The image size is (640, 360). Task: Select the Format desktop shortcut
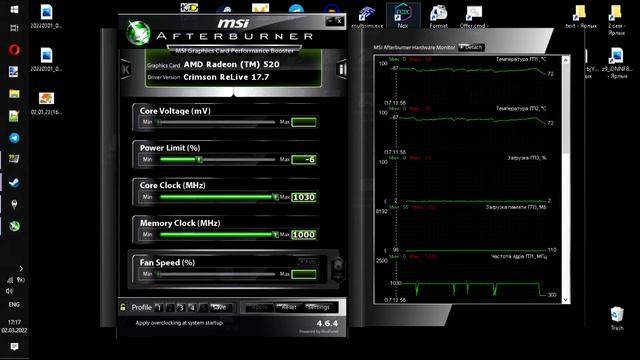(x=438, y=16)
